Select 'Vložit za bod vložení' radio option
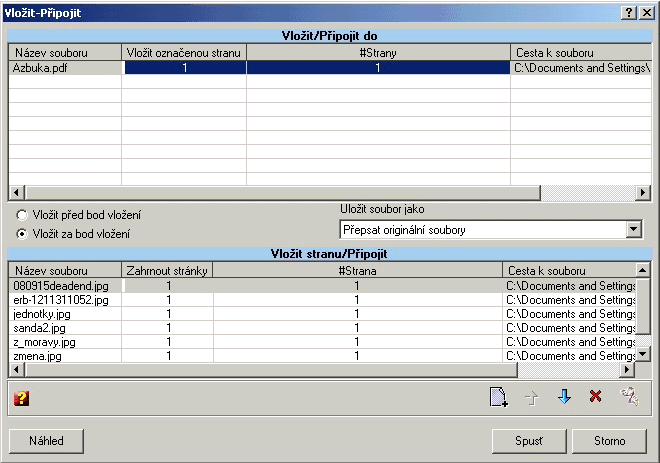 [x=22, y=233]
